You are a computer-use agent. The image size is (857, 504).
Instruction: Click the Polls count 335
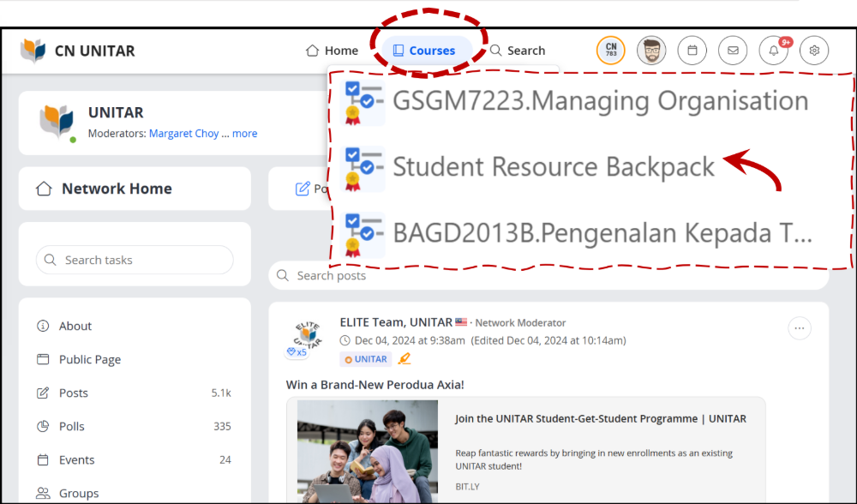coord(222,426)
